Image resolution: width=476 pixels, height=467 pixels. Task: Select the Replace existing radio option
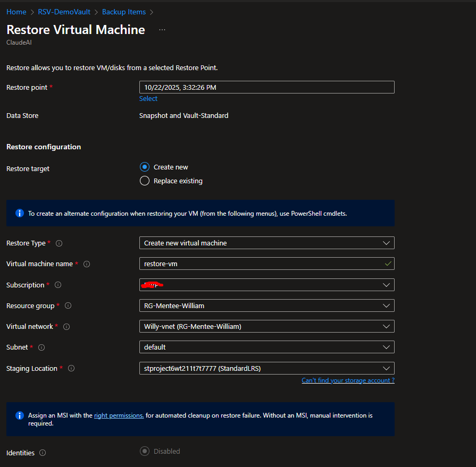tap(145, 181)
